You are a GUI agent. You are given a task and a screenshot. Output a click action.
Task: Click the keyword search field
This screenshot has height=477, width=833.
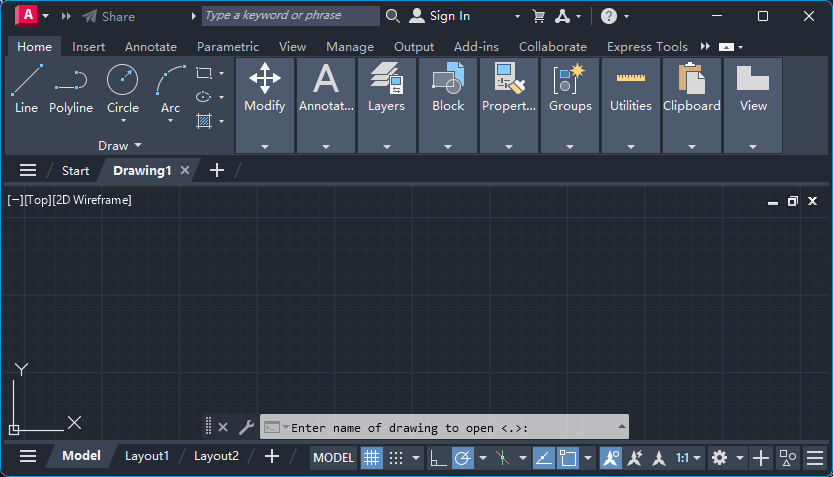click(291, 15)
